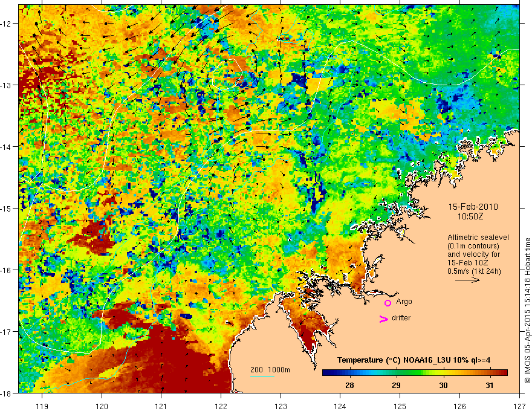
Task: Click longitude axis label 124
Action: (340, 406)
